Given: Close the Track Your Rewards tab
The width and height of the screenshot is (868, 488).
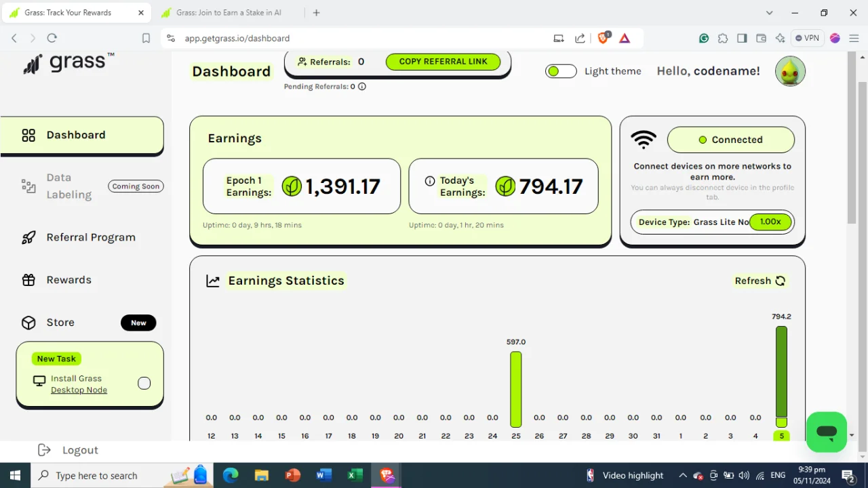Looking at the screenshot, I should coord(141,13).
